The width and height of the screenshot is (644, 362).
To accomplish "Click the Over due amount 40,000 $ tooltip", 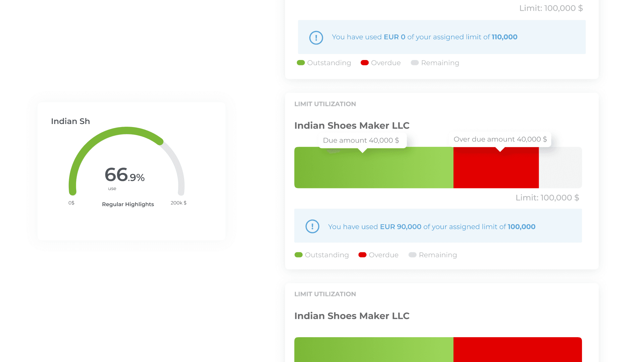I will [x=500, y=139].
